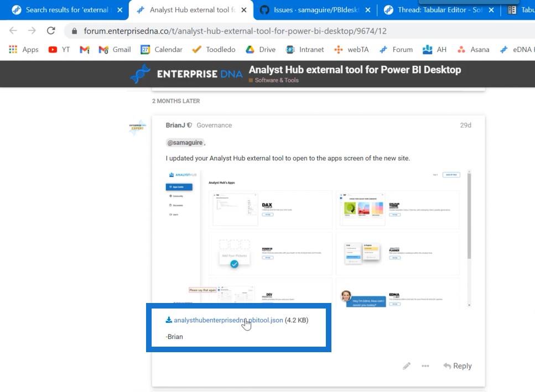Click the moderator shield icon beside BrianJ
Image resolution: width=535 pixels, height=392 pixels.
189,125
